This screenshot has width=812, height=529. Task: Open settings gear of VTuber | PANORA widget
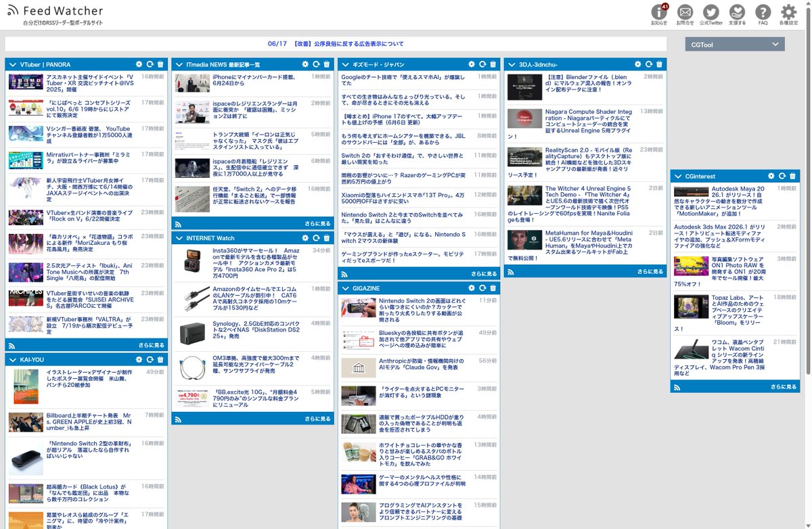pos(139,64)
